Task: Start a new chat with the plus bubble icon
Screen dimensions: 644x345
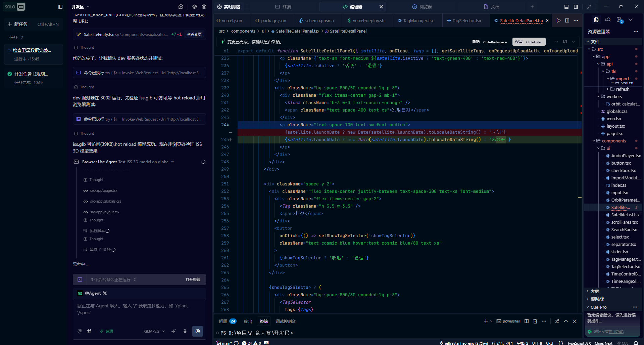Action: [x=181, y=7]
